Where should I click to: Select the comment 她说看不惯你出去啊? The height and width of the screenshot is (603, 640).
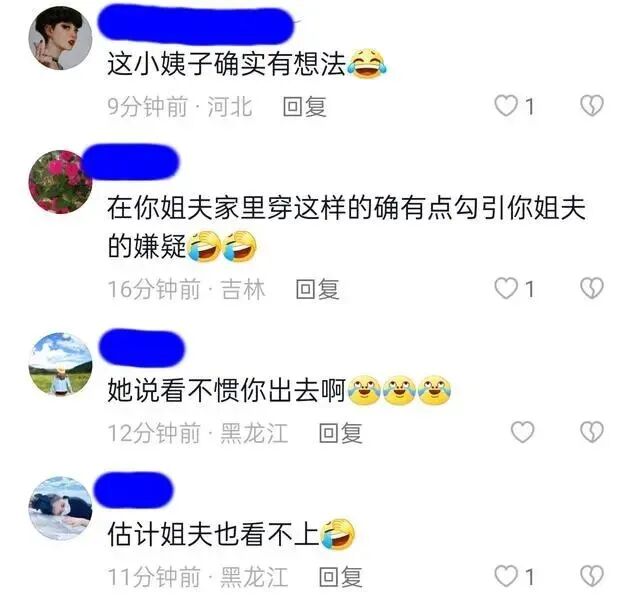[x=227, y=390]
